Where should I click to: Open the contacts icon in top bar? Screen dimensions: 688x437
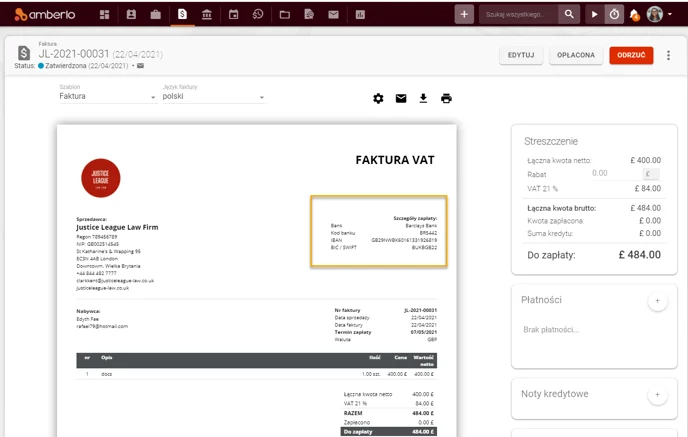[x=131, y=14]
